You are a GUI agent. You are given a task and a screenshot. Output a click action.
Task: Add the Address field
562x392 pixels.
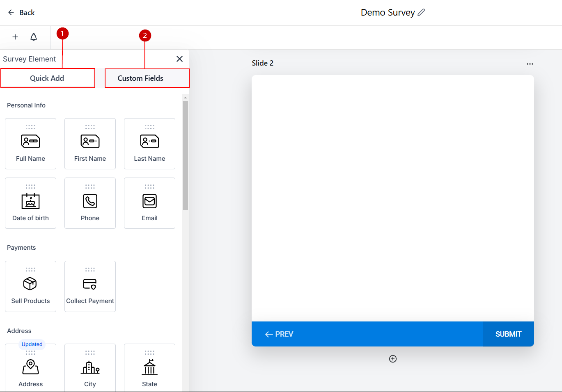tap(30, 368)
